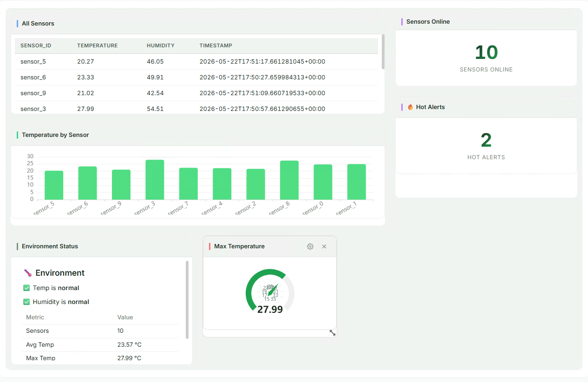Click the fire icon in Hot Alerts

click(x=411, y=107)
